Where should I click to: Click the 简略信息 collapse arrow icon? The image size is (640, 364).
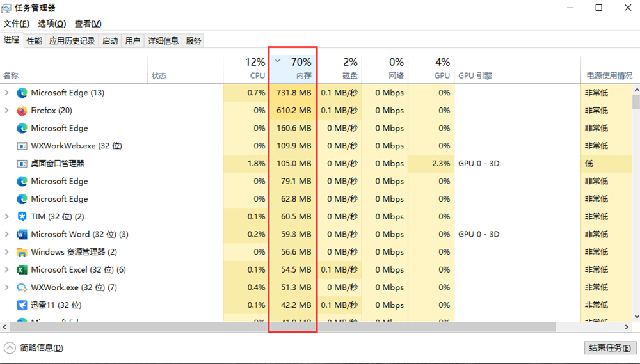pyautogui.click(x=10, y=348)
